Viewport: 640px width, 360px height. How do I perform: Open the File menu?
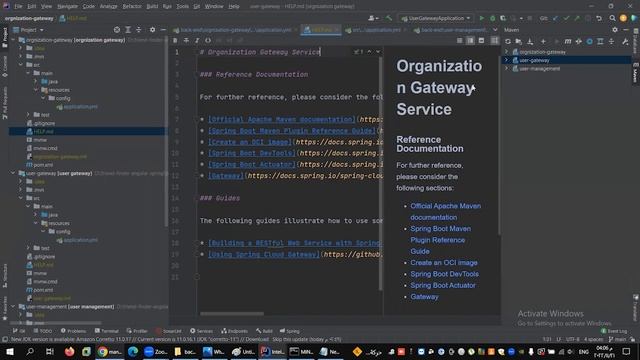pyautogui.click(x=18, y=6)
